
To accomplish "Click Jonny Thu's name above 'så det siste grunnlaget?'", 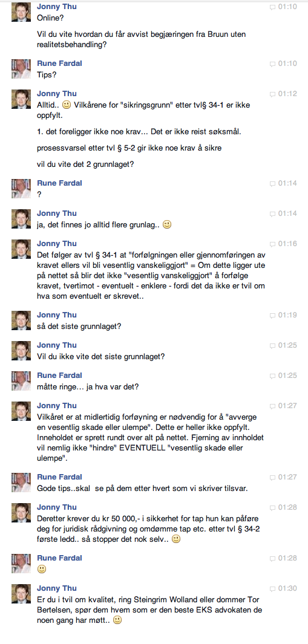I will [x=57, y=315].
